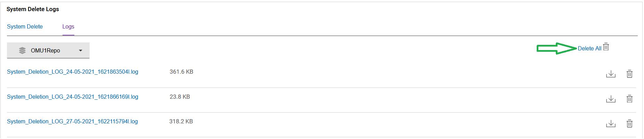Delete the 361.6 KB log file
644x139 pixels.
pos(629,74)
